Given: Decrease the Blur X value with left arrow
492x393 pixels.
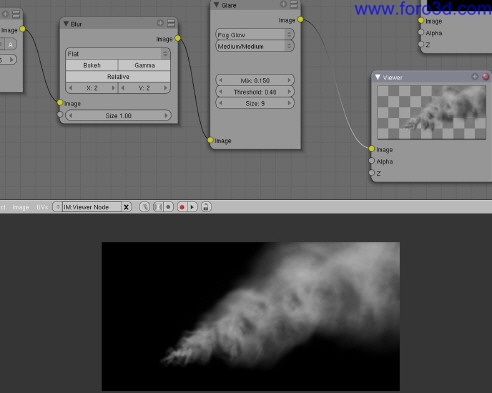Looking at the screenshot, I should pos(70,88).
